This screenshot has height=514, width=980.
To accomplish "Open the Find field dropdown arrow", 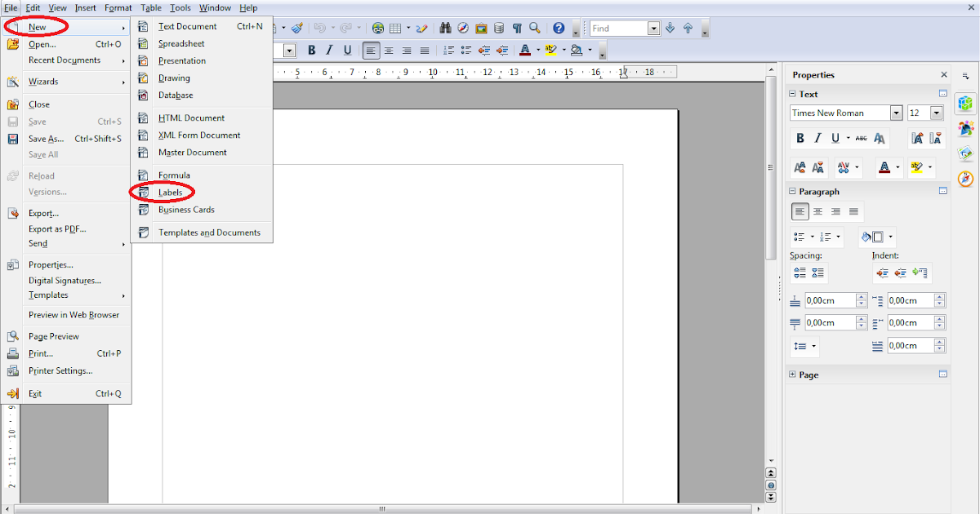I will (x=653, y=29).
